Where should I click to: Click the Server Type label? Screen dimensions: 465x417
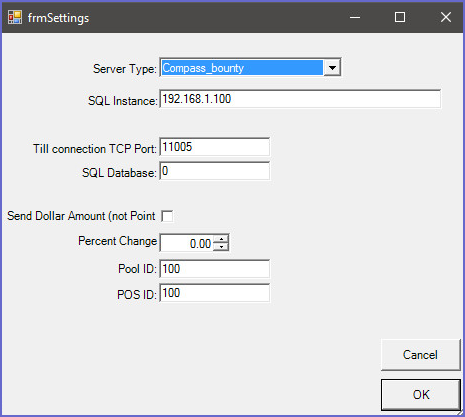(x=125, y=69)
